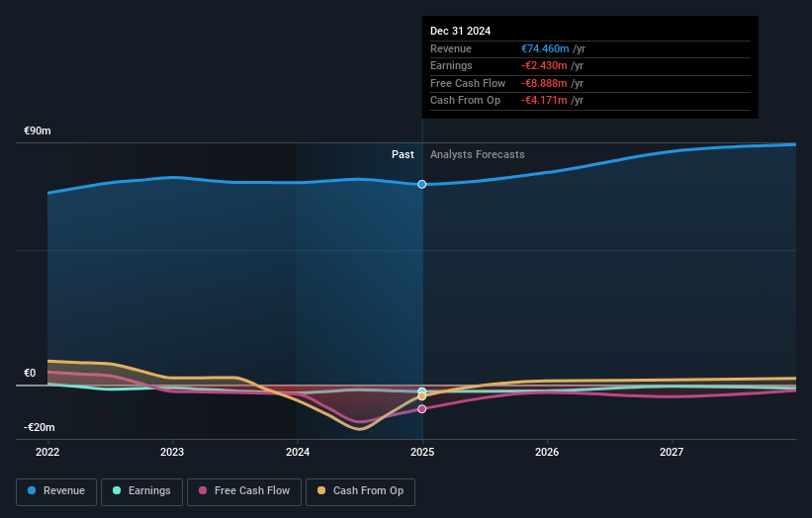Toggle the Earnings legend button
Screen dimensions: 812x518
(x=141, y=491)
